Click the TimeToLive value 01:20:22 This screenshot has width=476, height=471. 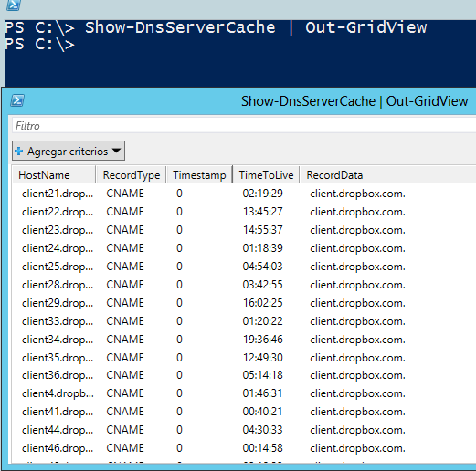pos(262,321)
